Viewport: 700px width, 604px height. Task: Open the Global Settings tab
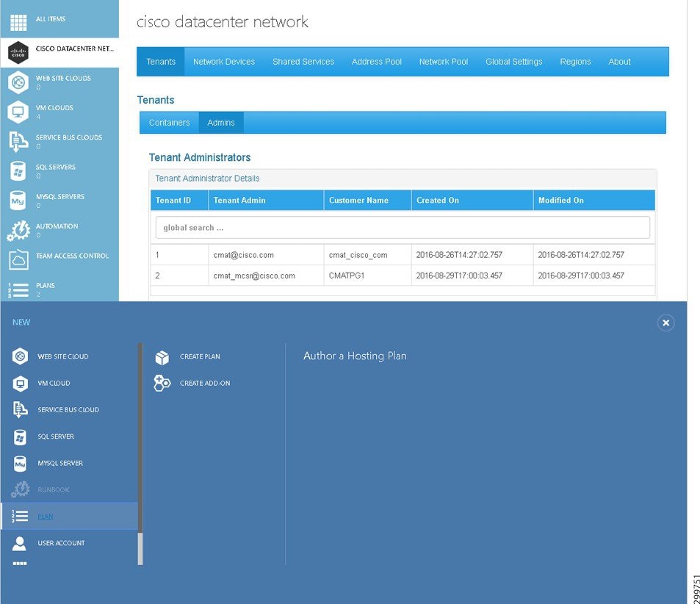(x=514, y=62)
